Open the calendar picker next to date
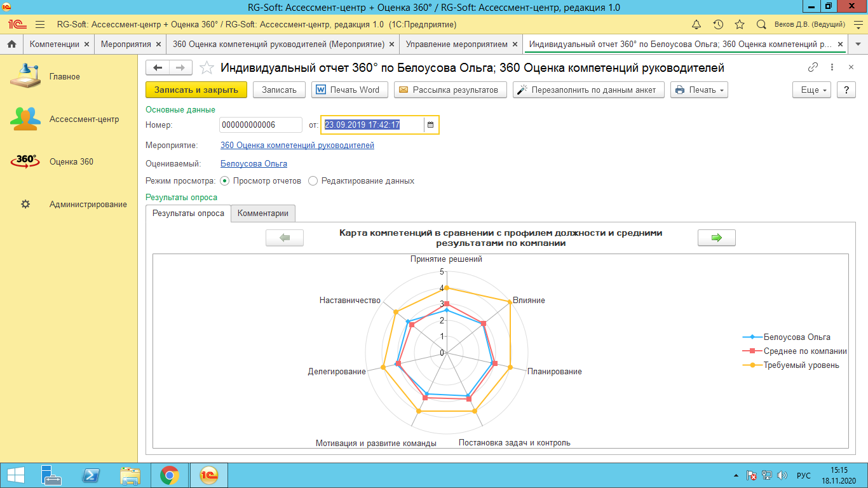The width and height of the screenshot is (868, 488). point(430,125)
